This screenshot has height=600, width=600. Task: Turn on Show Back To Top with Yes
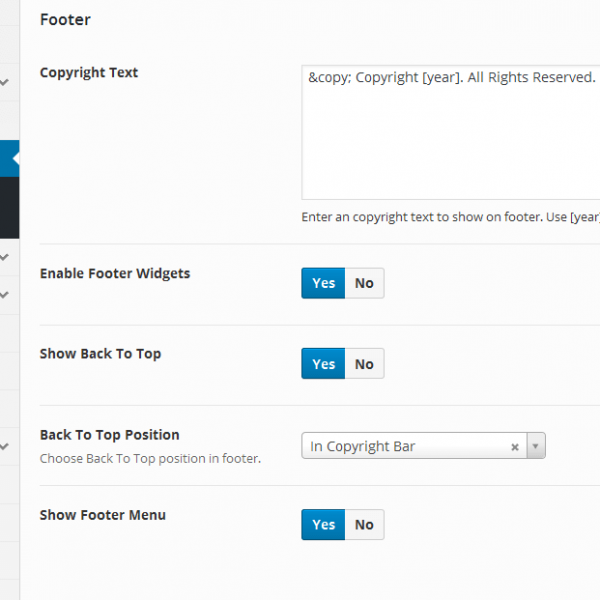point(323,364)
